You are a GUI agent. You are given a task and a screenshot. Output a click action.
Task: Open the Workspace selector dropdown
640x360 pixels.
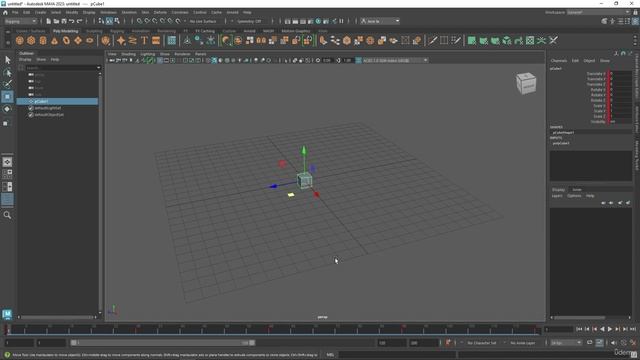[x=598, y=12]
